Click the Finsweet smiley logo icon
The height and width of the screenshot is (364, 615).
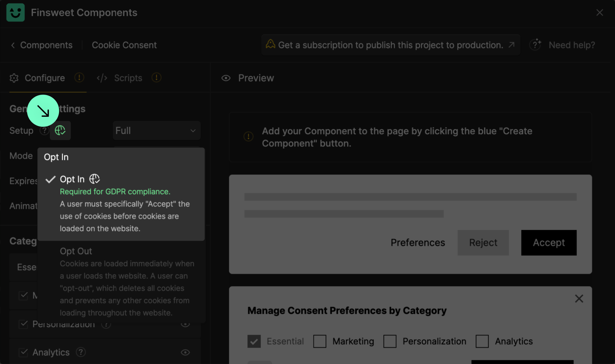(x=16, y=12)
